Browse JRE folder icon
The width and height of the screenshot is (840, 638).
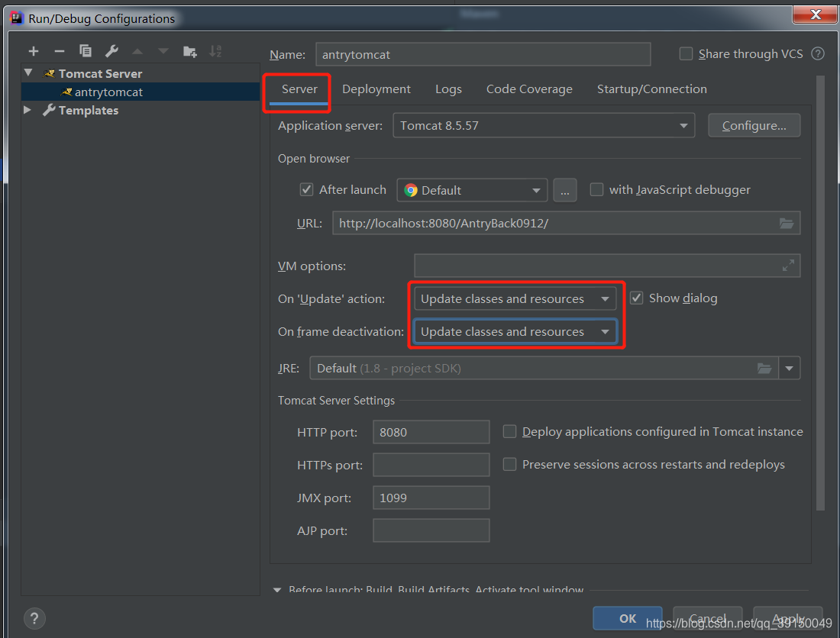(764, 369)
